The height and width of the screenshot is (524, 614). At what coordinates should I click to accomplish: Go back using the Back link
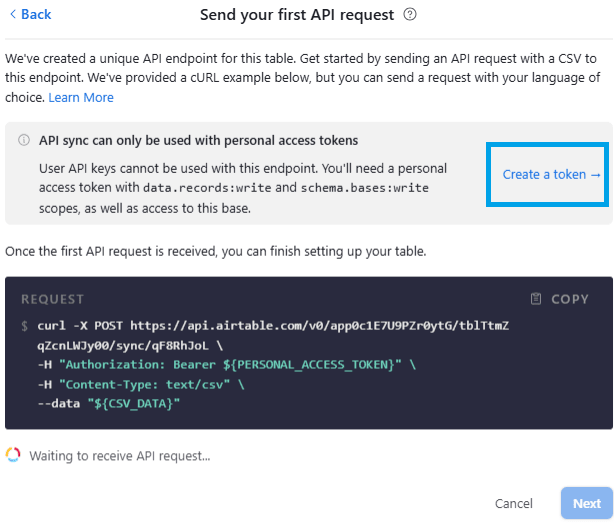click(x=35, y=14)
